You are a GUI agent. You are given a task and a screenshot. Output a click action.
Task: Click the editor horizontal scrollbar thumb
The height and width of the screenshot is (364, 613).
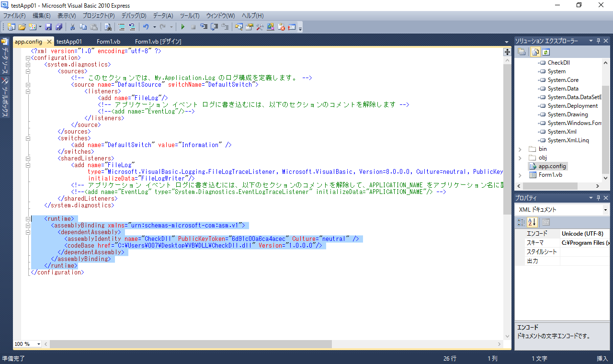(191, 344)
